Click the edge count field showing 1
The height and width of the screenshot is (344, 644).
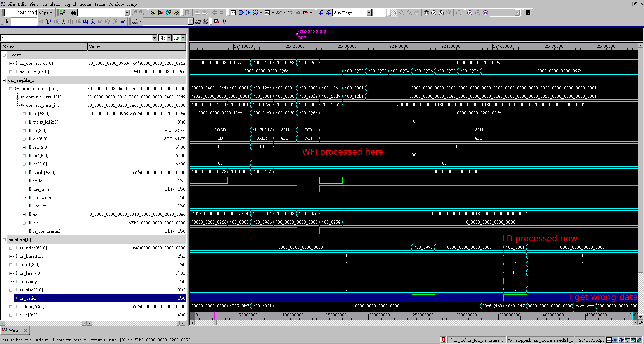(x=379, y=13)
